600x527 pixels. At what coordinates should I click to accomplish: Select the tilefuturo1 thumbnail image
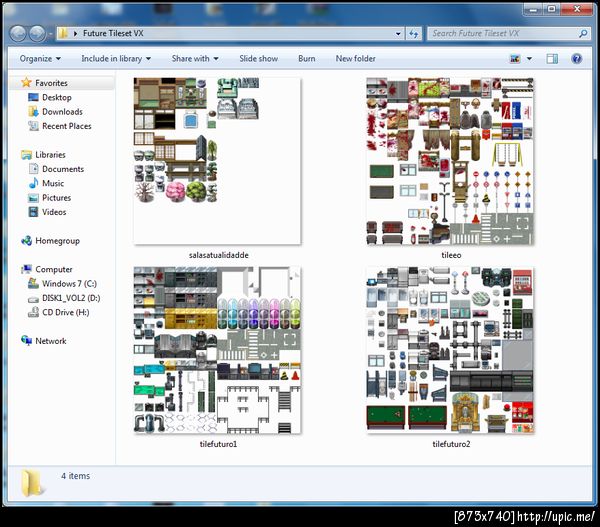(217, 350)
